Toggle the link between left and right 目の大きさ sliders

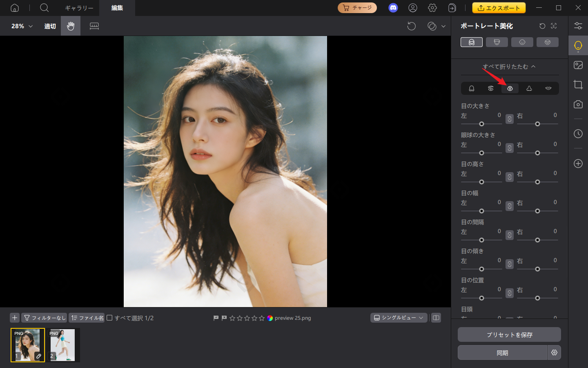tap(509, 119)
